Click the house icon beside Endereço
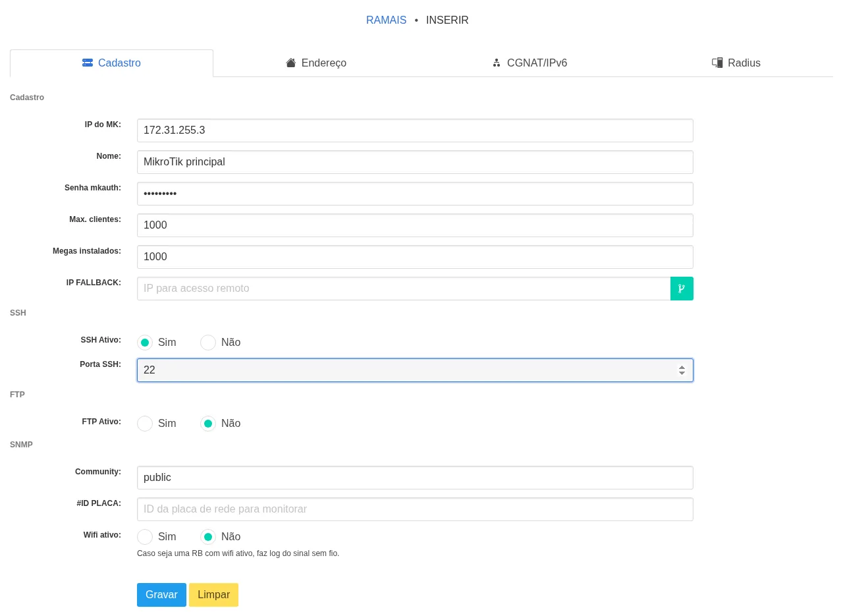The image size is (843, 616). [x=291, y=63]
